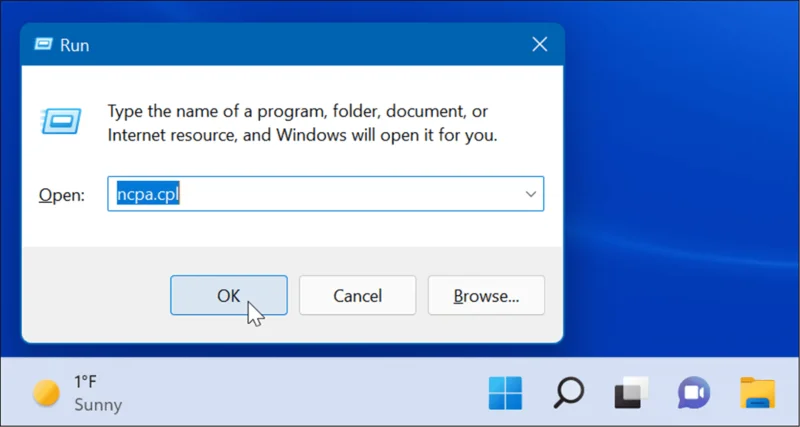Click the "1°F" temperature text
Screen dimensions: 800x427
coord(86,382)
